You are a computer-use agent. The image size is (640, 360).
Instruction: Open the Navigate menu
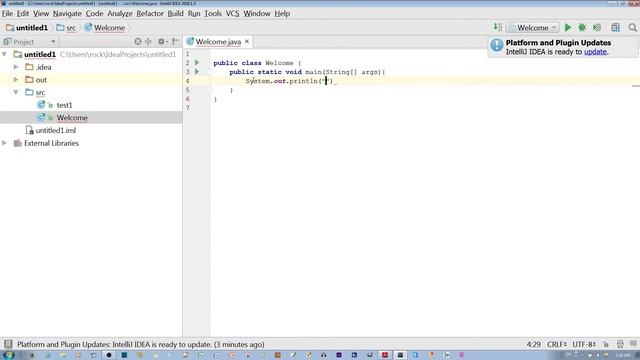point(67,13)
